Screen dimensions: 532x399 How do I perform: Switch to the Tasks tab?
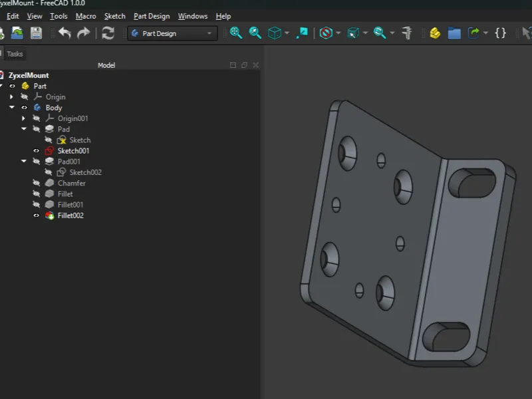point(15,54)
